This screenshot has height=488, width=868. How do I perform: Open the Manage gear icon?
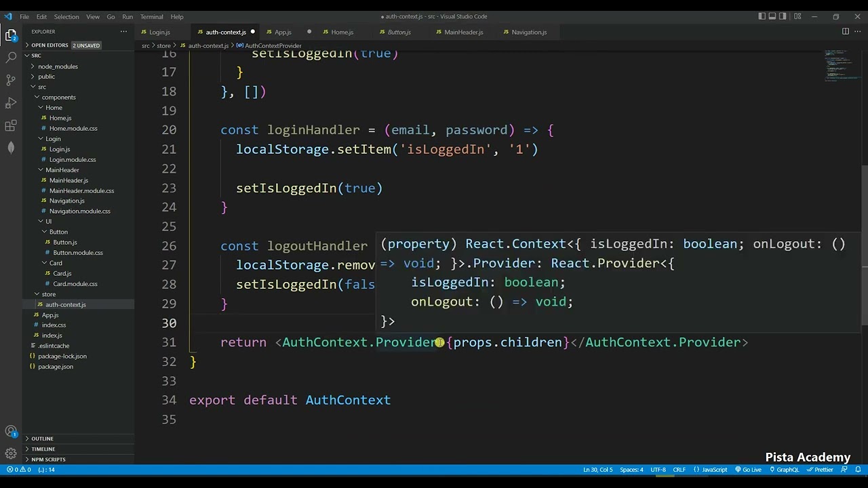click(11, 453)
